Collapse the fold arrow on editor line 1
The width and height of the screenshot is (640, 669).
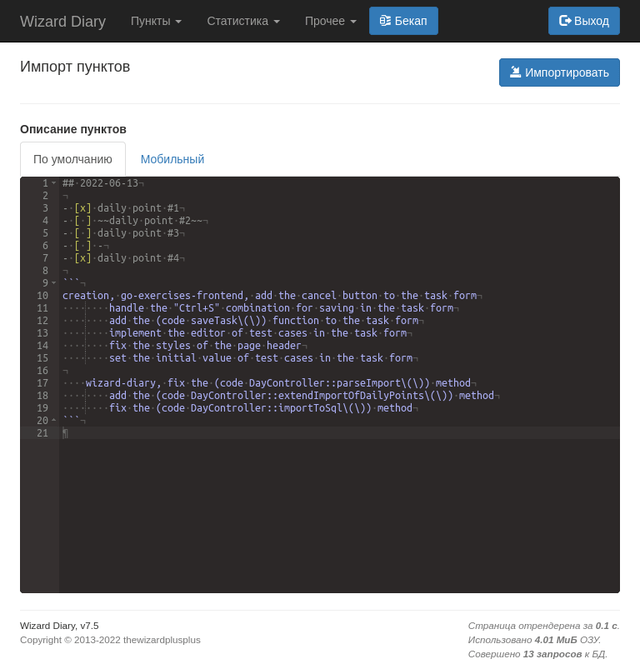pos(54,183)
